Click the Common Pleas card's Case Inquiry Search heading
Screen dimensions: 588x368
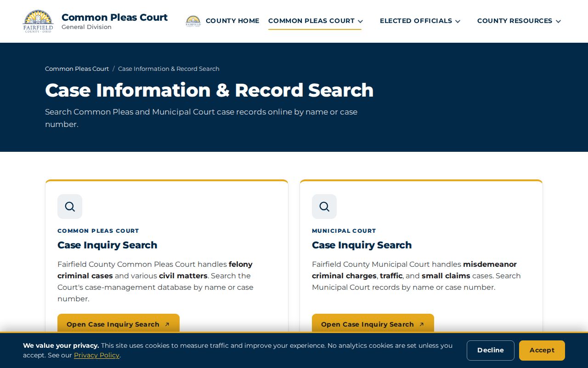107,245
